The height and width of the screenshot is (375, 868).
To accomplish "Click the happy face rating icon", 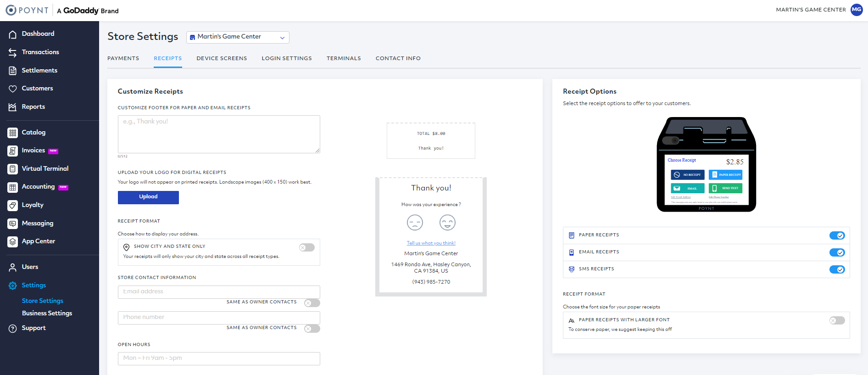I will pos(447,223).
